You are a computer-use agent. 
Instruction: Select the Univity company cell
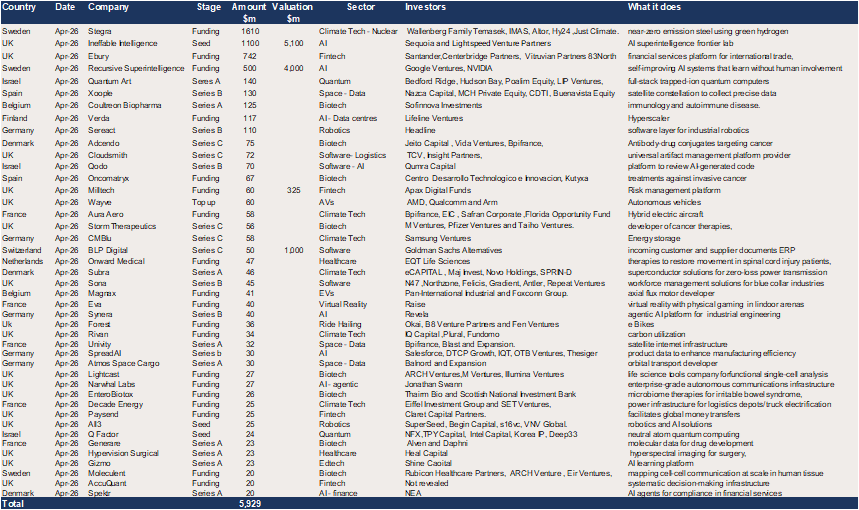(x=100, y=344)
